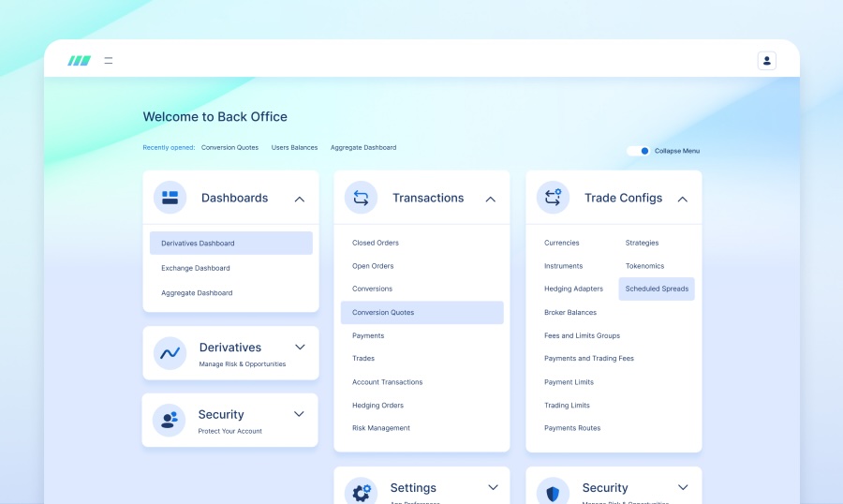Open the Scheduled Spreads item
Screen dimensions: 843x504
coord(657,289)
